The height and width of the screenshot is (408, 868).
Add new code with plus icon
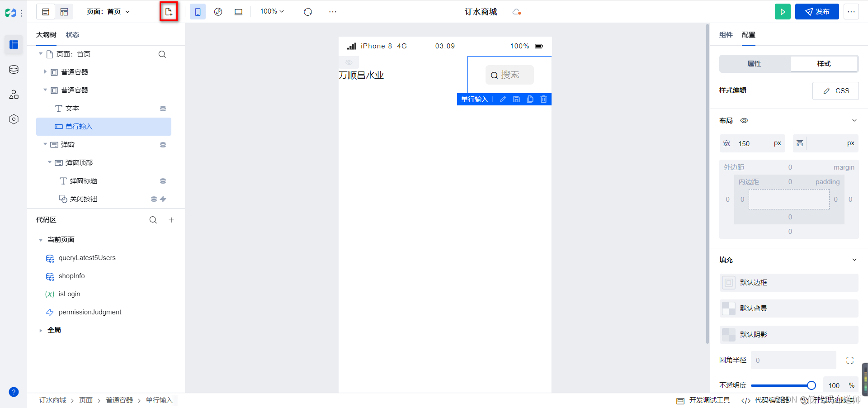click(x=171, y=220)
